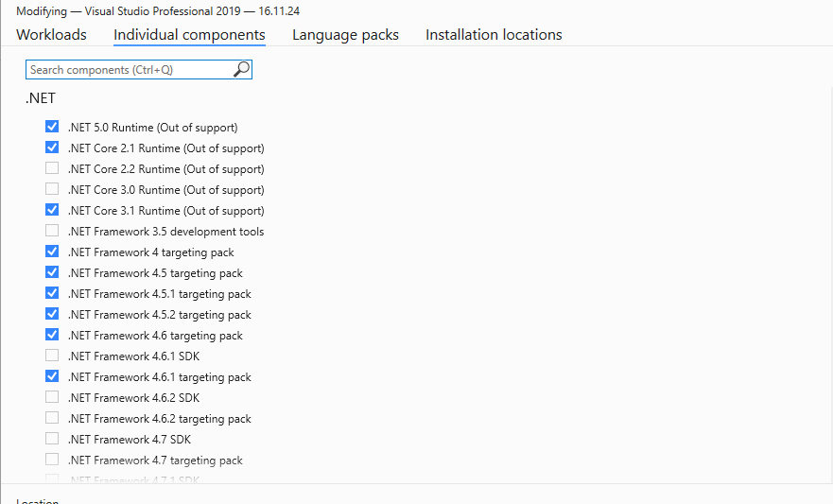Check .NET Framework 4.6.2 targeting pack
The height and width of the screenshot is (504, 833).
point(52,417)
